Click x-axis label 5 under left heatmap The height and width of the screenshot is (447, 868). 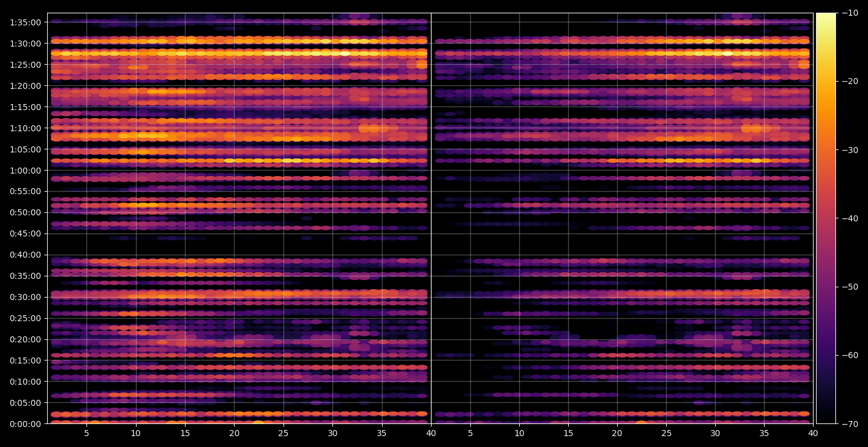click(86, 434)
